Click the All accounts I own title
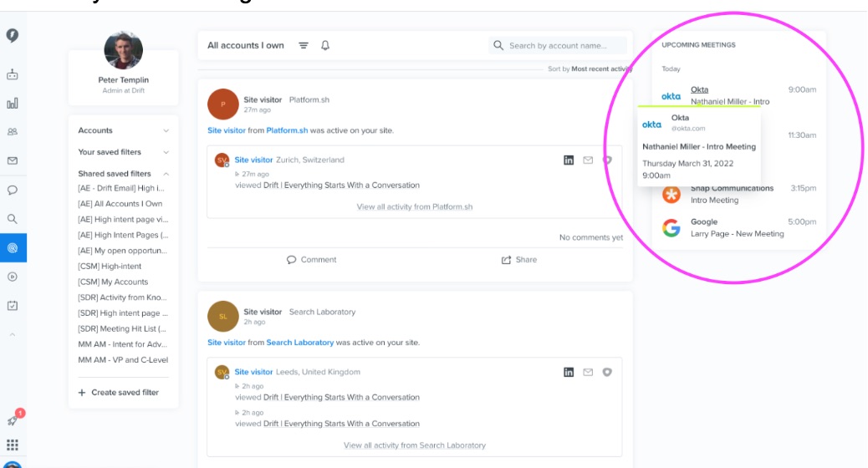The height and width of the screenshot is (468, 868). (245, 45)
